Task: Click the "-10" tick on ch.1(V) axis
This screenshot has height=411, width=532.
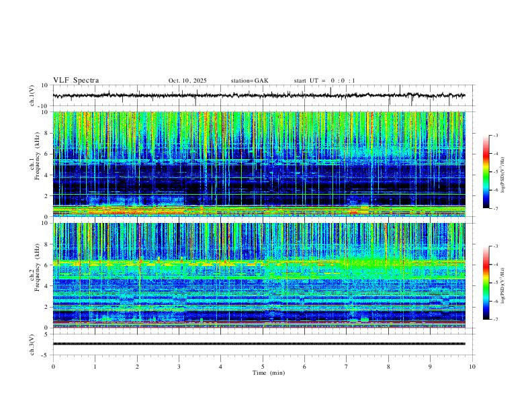Action: point(44,106)
